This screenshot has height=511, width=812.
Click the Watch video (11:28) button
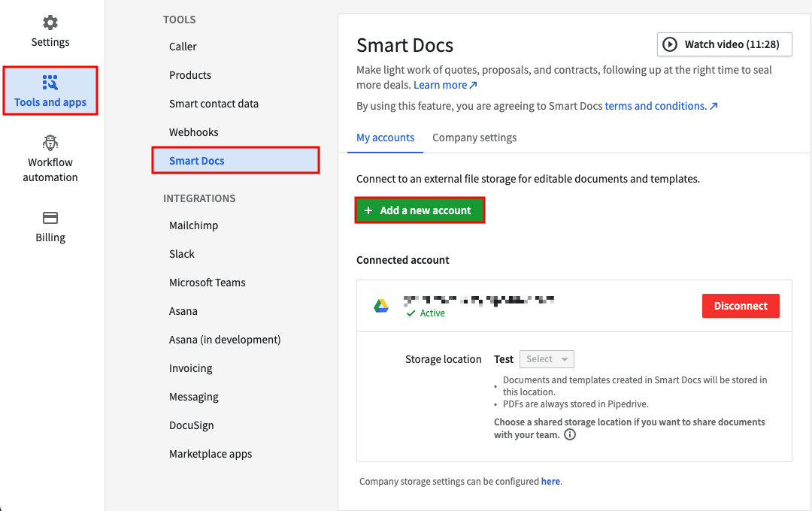tap(725, 44)
